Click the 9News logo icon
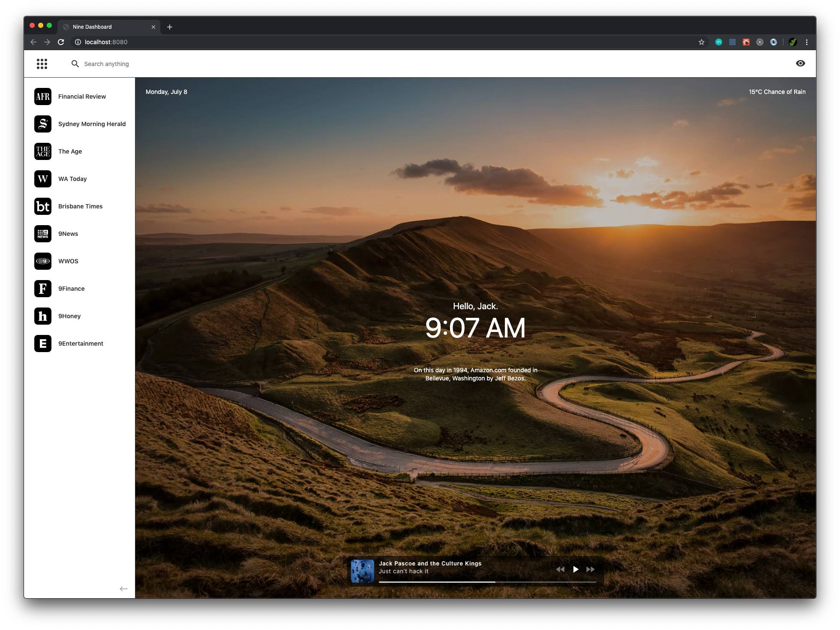840x630 pixels. point(43,234)
